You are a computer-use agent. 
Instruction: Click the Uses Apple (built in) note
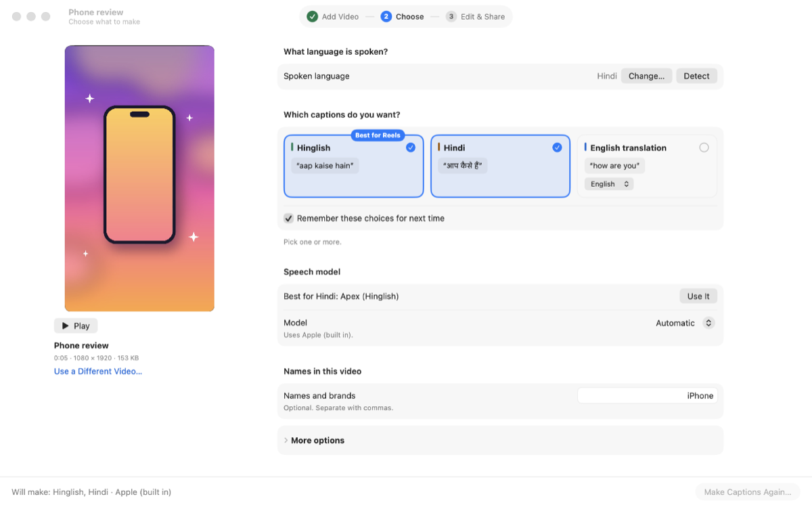click(318, 335)
